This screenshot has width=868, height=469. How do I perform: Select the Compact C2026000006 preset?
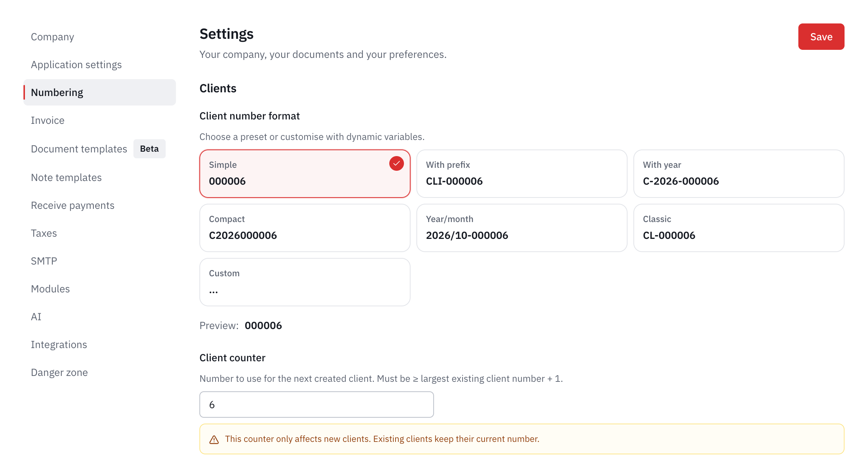click(305, 228)
